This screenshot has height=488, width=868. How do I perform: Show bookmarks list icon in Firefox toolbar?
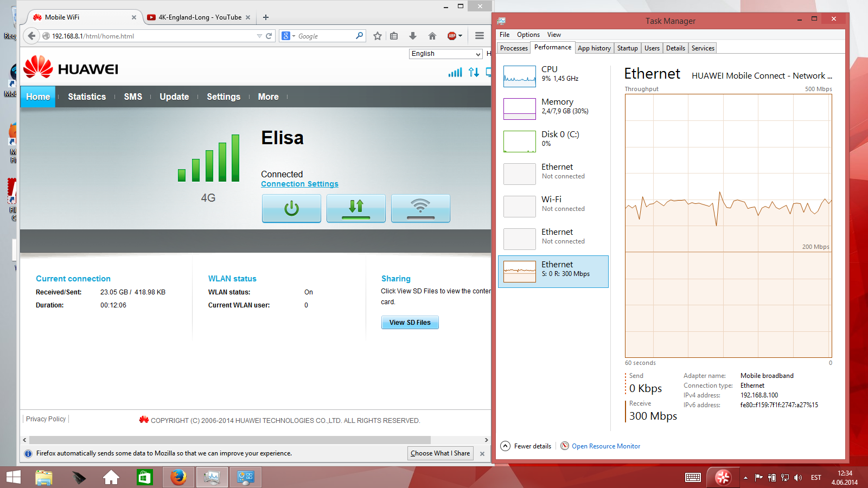point(394,36)
